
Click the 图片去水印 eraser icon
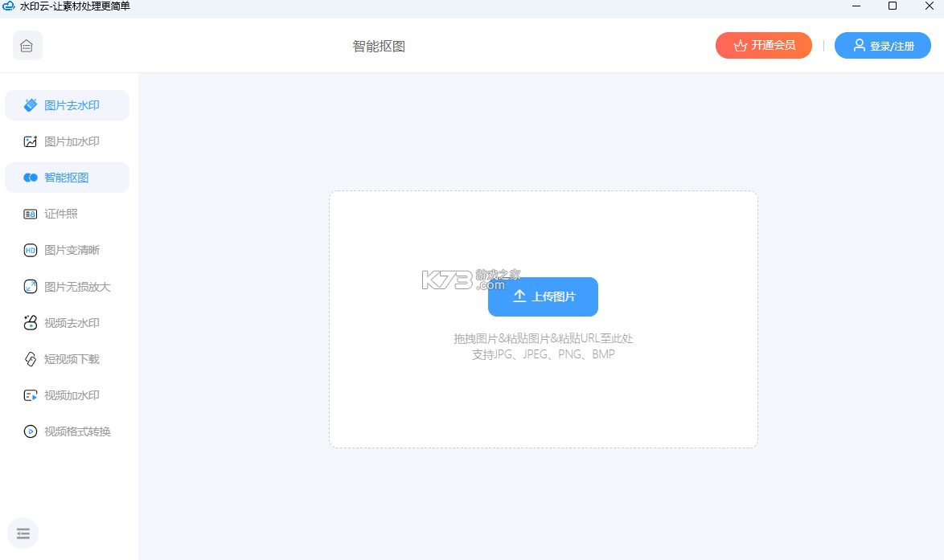(30, 105)
